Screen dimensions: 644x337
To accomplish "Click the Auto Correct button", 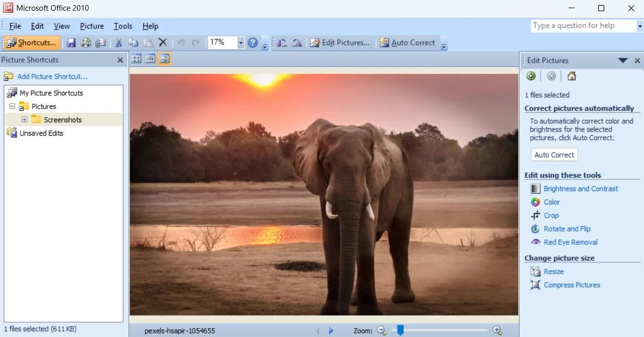I will (554, 154).
